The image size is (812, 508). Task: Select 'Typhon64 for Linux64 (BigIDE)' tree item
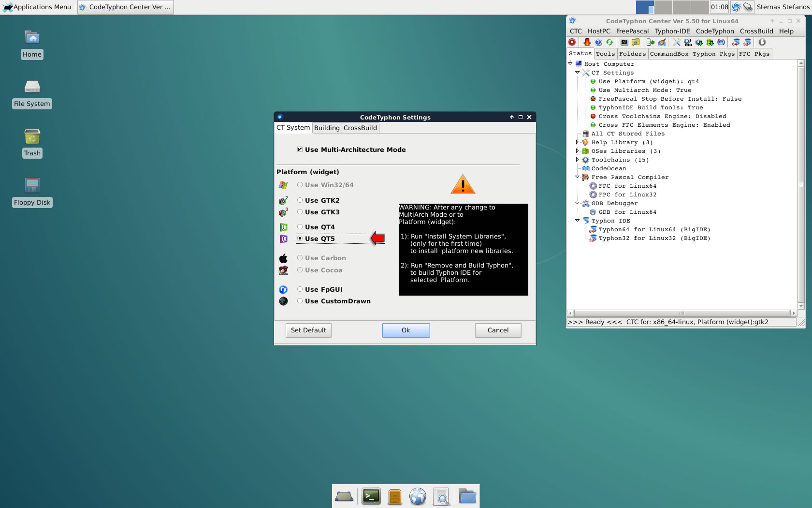pyautogui.click(x=654, y=230)
